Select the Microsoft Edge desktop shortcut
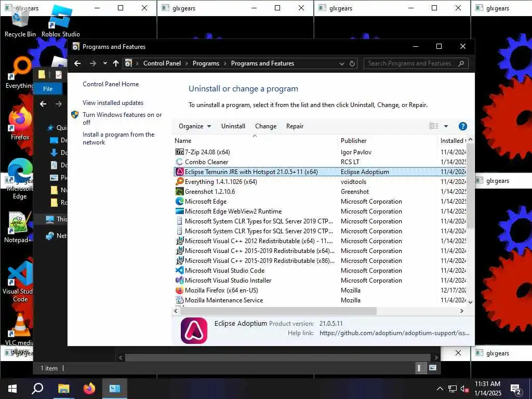 point(20,179)
